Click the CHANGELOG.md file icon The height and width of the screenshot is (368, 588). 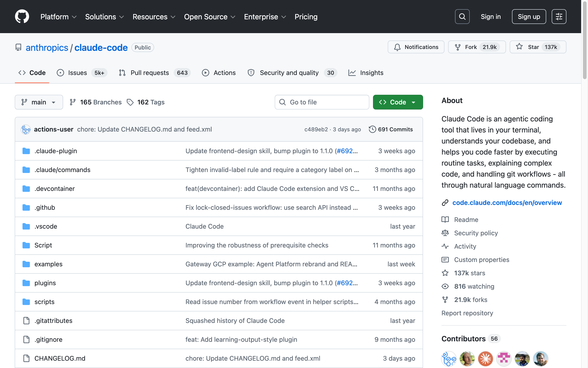coord(26,358)
